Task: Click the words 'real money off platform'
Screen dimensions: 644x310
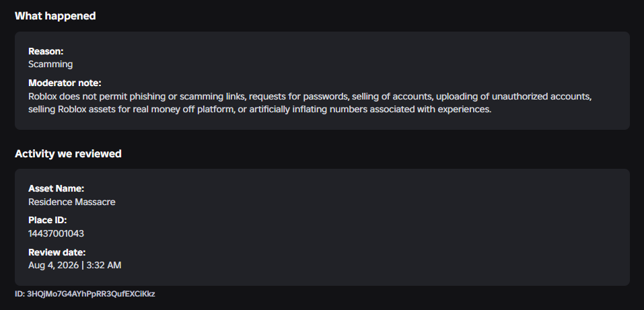Action: click(183, 110)
